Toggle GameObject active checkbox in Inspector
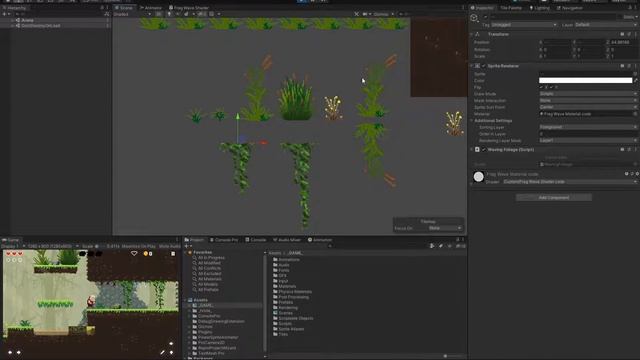Screen dimensions: 640x360 pos(485,17)
